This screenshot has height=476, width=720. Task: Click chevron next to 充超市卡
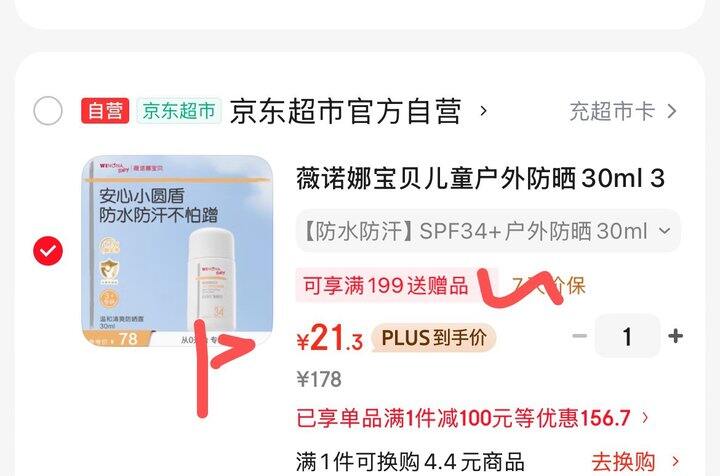click(672, 111)
